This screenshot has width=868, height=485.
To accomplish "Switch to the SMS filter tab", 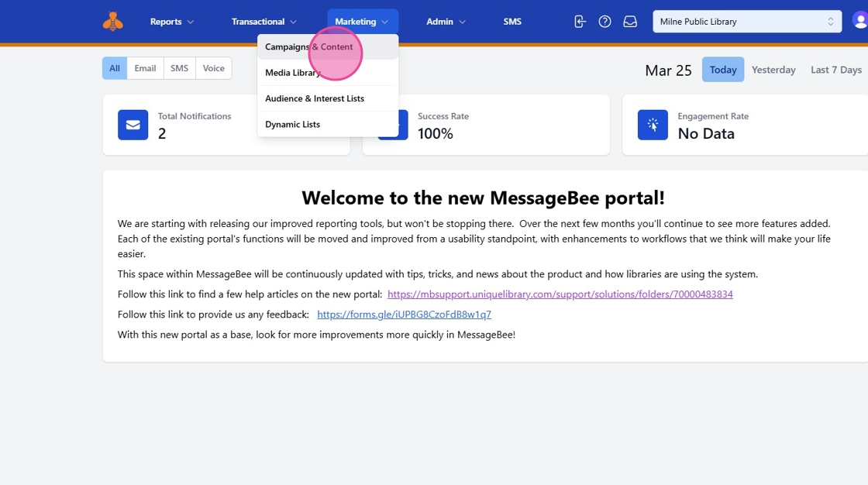I will 179,68.
